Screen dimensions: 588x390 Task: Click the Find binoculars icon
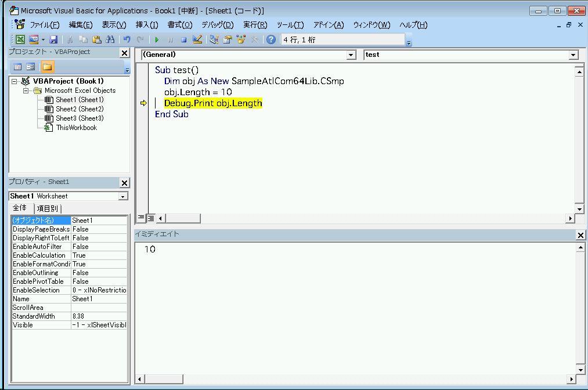pos(110,39)
